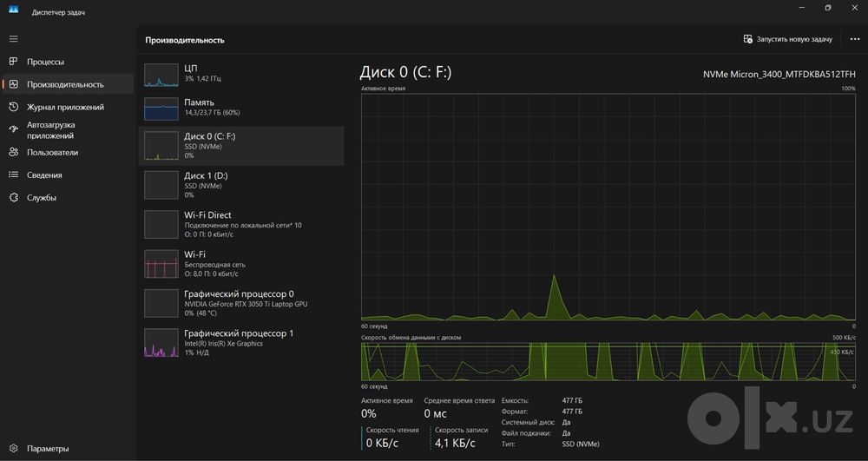Click the Параметры gear icon
The image size is (868, 461).
tap(14, 449)
